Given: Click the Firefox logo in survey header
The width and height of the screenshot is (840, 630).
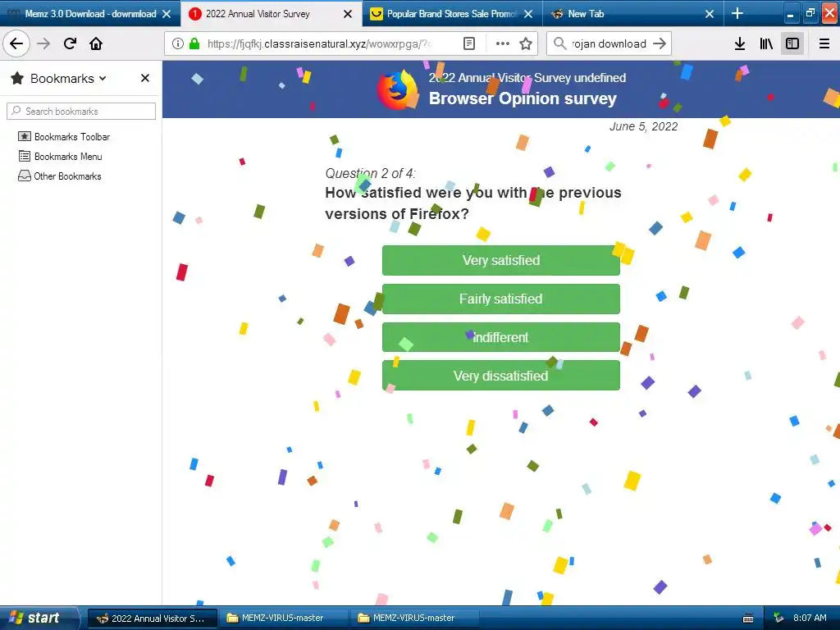Looking at the screenshot, I should pyautogui.click(x=397, y=89).
